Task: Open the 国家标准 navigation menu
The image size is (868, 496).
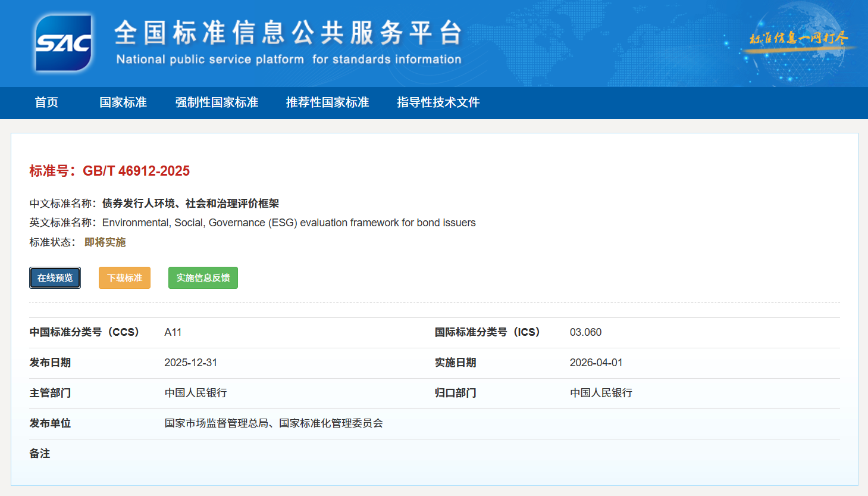Action: 123,102
